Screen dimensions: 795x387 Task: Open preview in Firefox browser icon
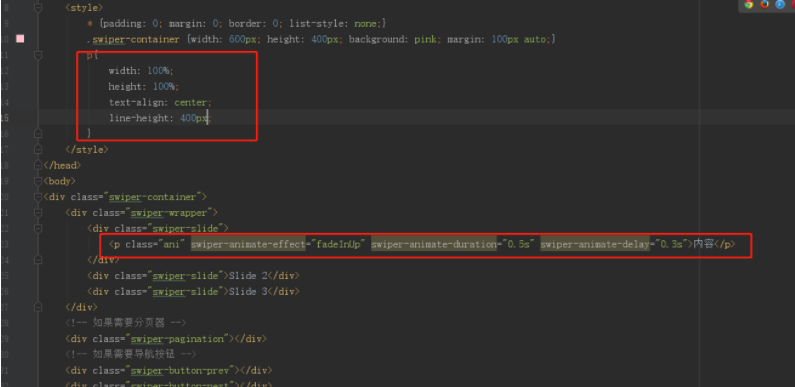pyautogui.click(x=765, y=5)
